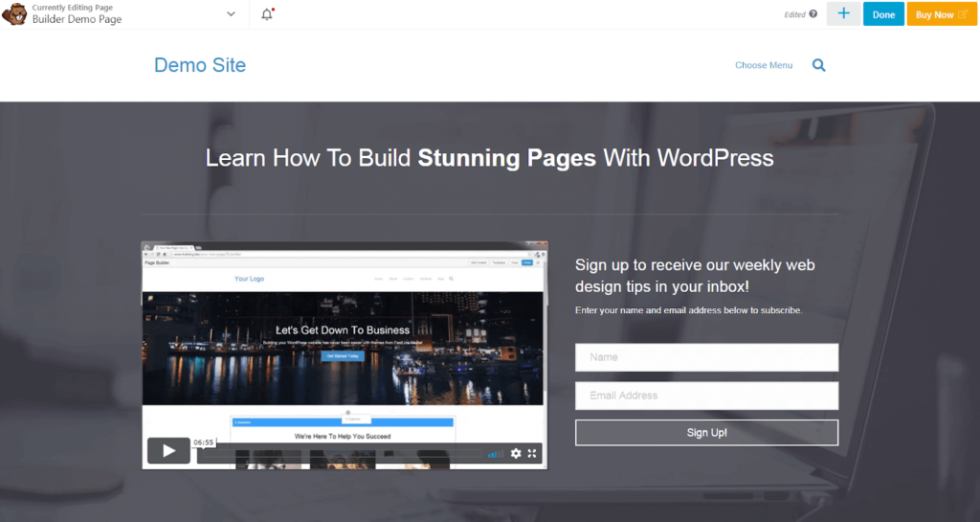Screen dimensions: 980x522
Task: Open the notifications bell
Action: pos(267,14)
